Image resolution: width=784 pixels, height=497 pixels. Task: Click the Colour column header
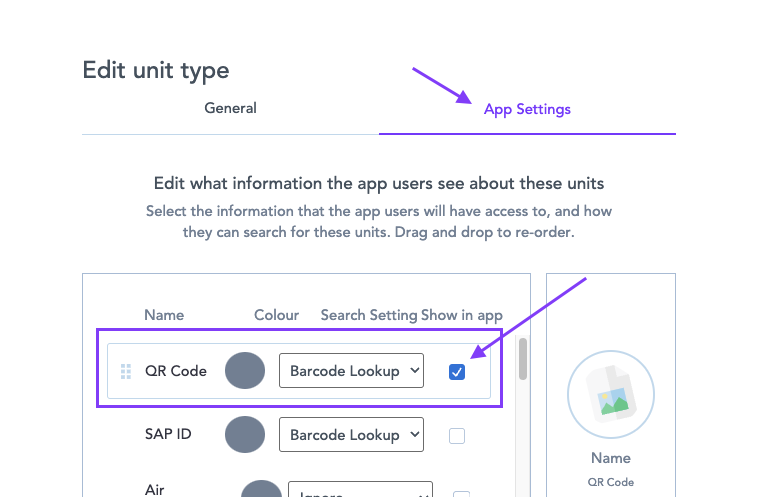pos(276,315)
